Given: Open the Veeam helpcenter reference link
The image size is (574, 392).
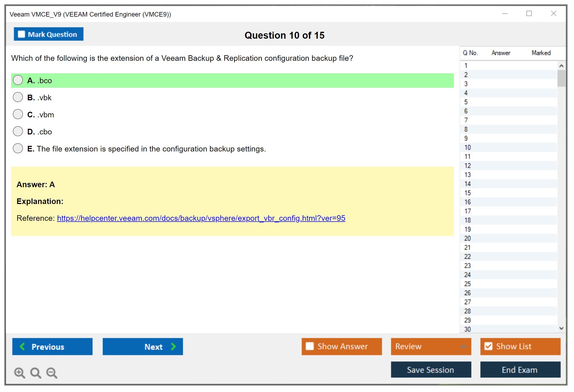Looking at the screenshot, I should tap(201, 218).
